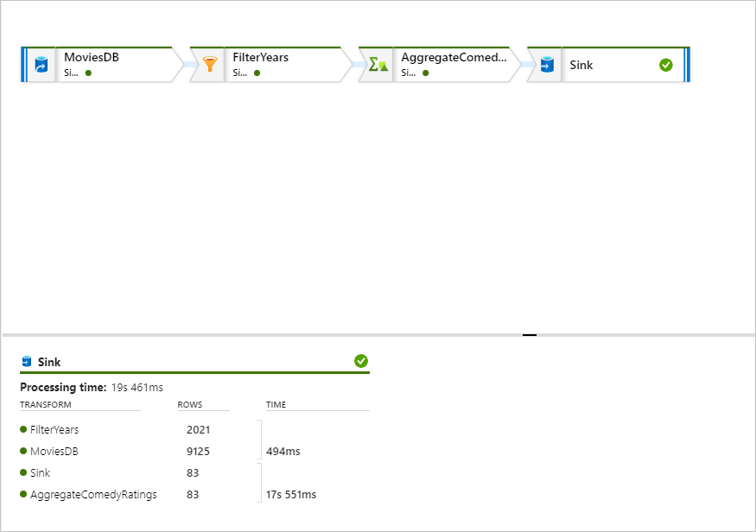
Task: Select the AggregateComedy node label
Action: pyautogui.click(x=454, y=58)
